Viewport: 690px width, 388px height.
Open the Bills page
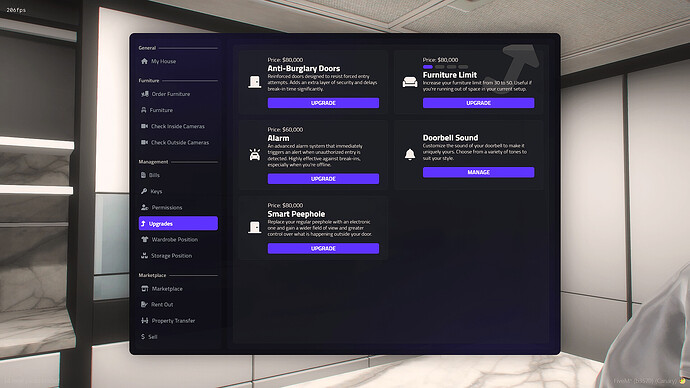(178, 175)
